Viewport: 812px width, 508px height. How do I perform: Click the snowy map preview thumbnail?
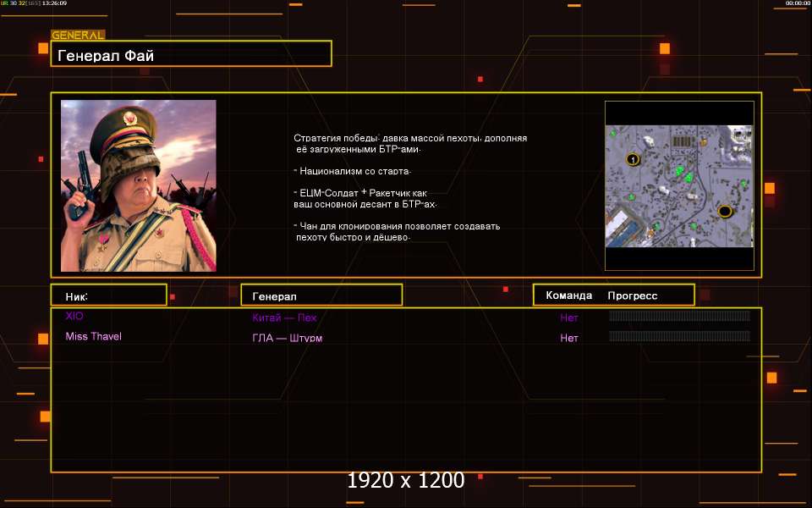click(x=679, y=186)
